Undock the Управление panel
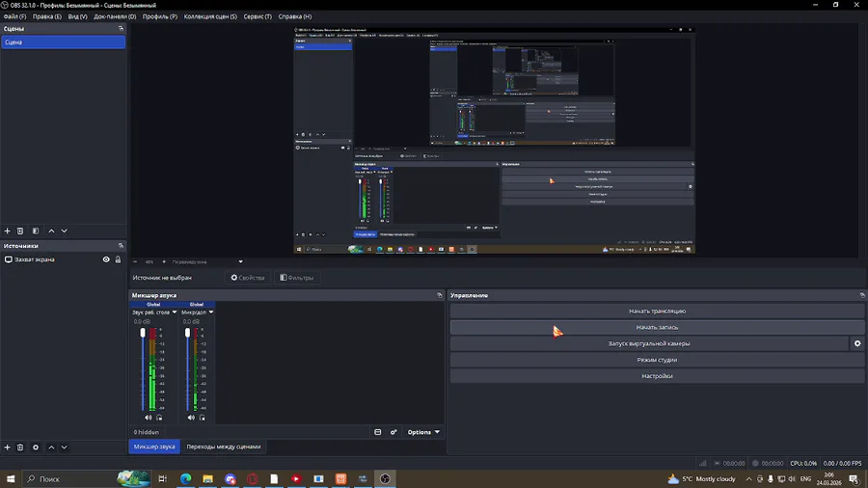This screenshot has width=868, height=488. coord(862,295)
